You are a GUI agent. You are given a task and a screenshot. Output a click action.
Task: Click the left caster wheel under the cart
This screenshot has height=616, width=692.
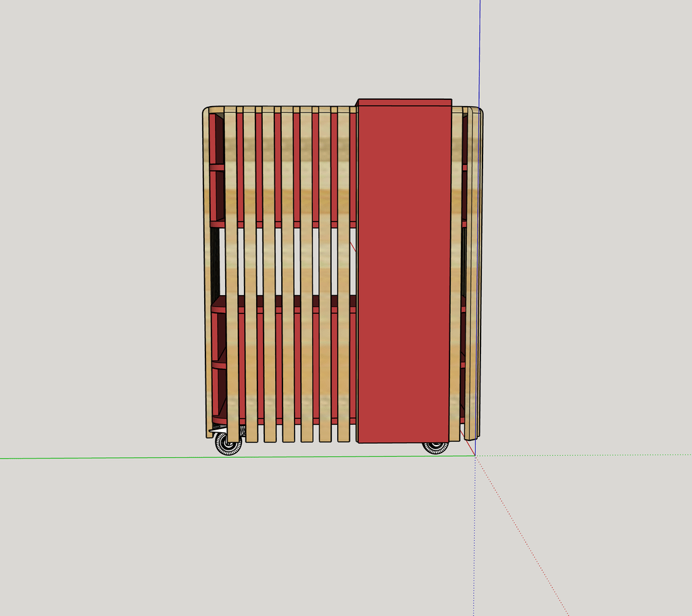[228, 443]
